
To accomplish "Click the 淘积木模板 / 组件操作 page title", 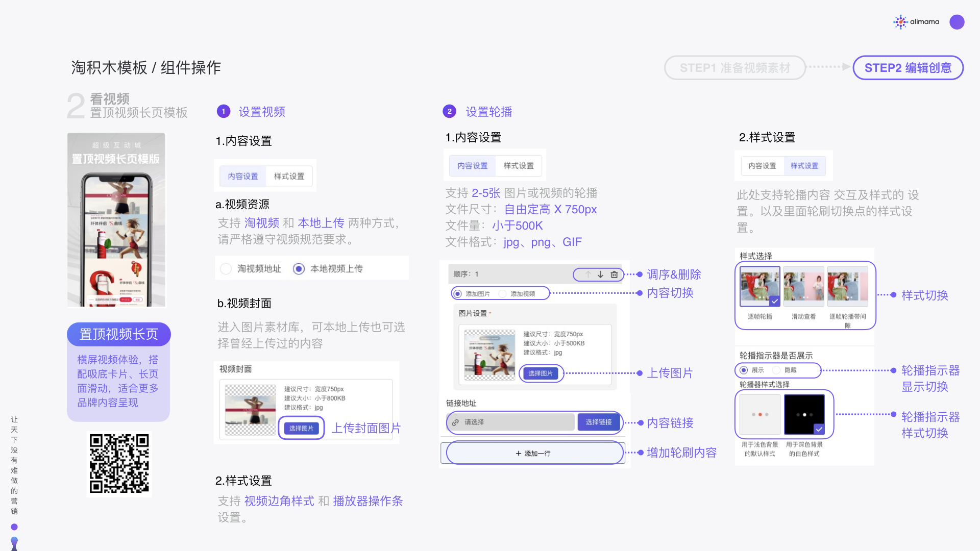I will [x=146, y=67].
